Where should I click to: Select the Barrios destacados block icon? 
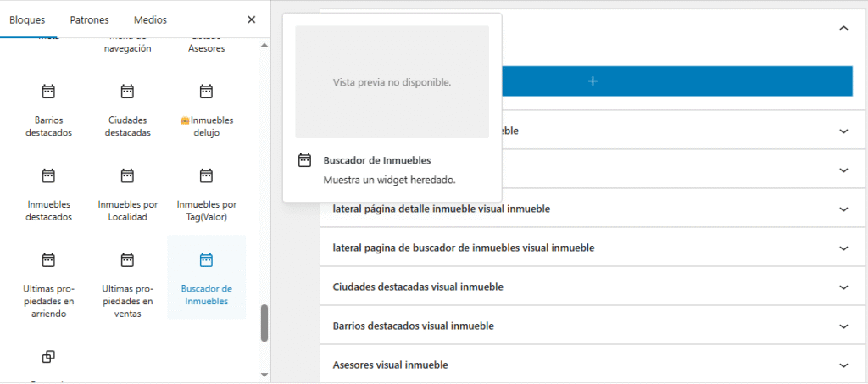(x=48, y=91)
